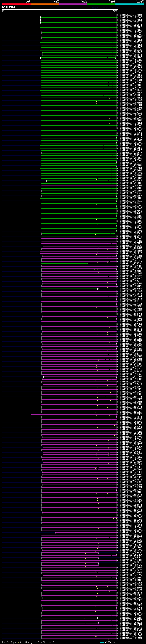Select the UniRef100_B9SE34 label
Screen dimensions: 146x644
coord(131,80)
